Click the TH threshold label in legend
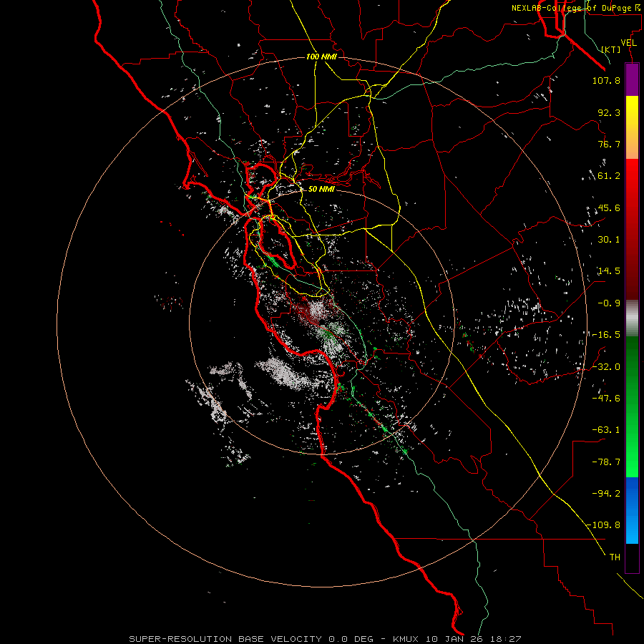This screenshot has width=644, height=644. coord(615,557)
